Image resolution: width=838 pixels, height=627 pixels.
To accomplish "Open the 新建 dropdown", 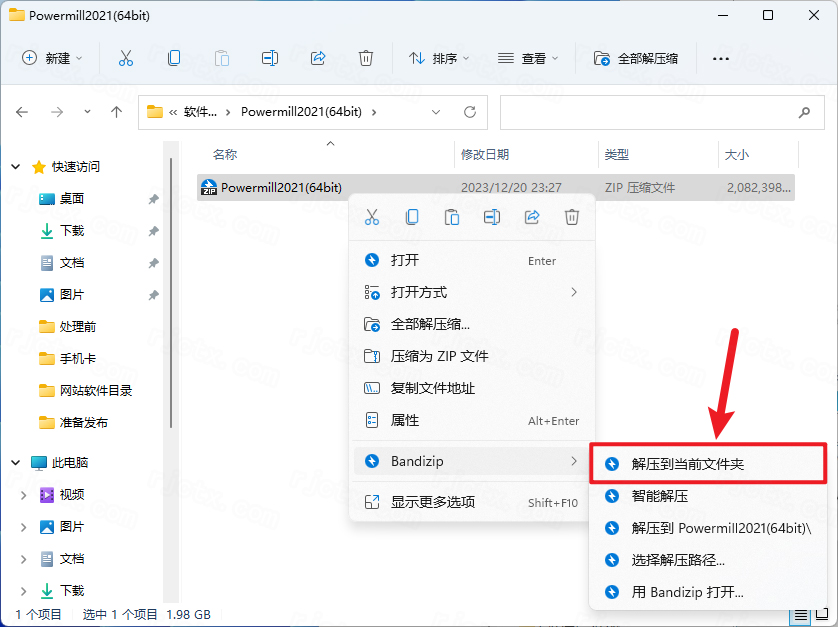I will point(52,58).
